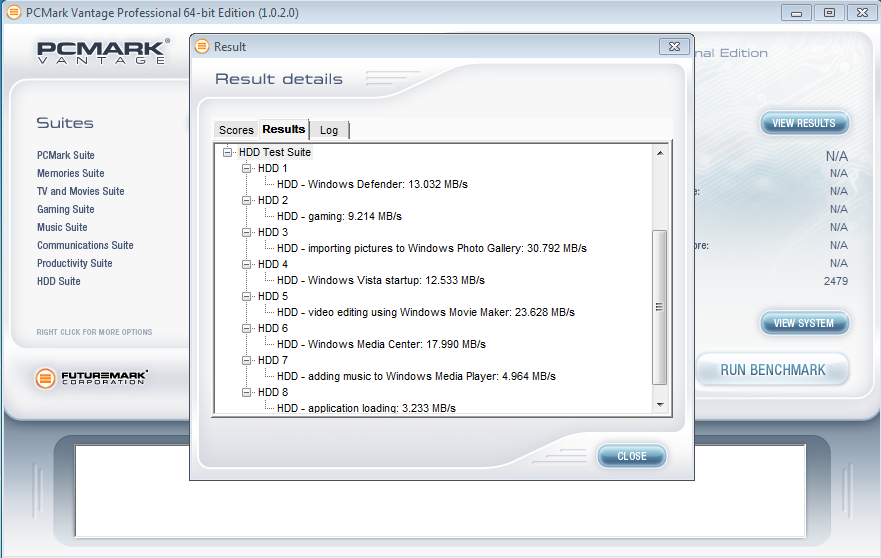
Task: Select the application loading 3.233 MB/s row
Action: click(366, 408)
